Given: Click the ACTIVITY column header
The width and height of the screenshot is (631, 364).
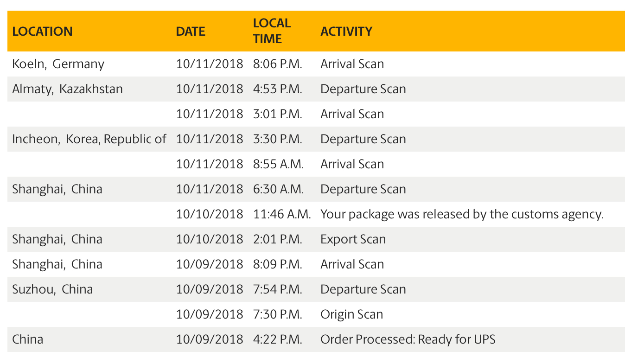Looking at the screenshot, I should click(346, 32).
